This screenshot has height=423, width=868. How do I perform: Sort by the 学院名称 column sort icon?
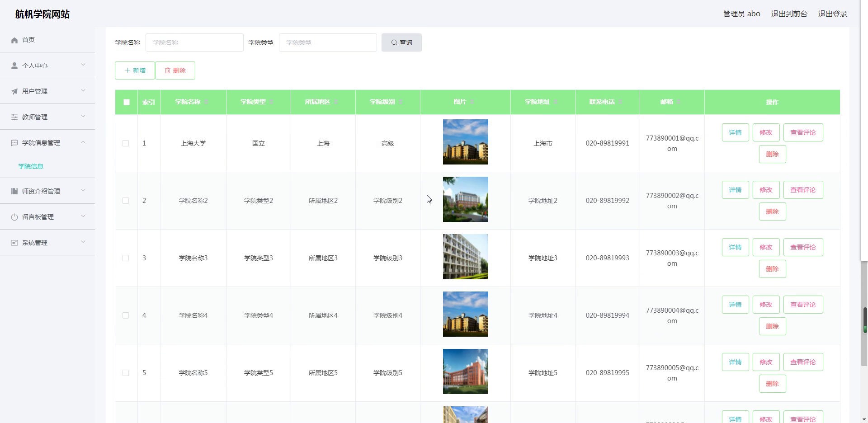pos(206,102)
